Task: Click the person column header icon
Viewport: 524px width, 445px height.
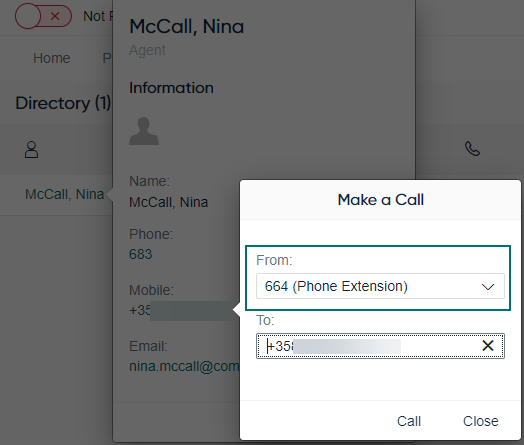Action: 31,149
